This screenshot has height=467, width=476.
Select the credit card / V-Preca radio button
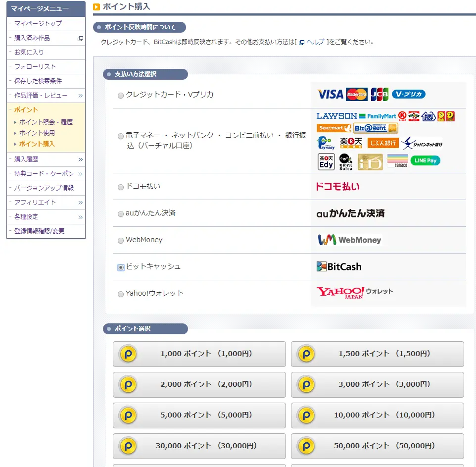click(121, 96)
